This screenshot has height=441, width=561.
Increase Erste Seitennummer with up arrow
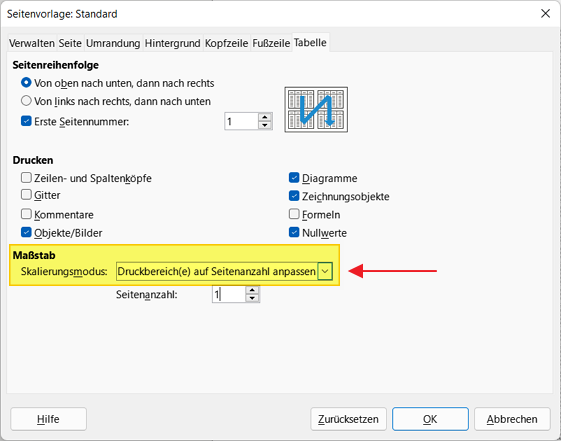pyautogui.click(x=265, y=117)
